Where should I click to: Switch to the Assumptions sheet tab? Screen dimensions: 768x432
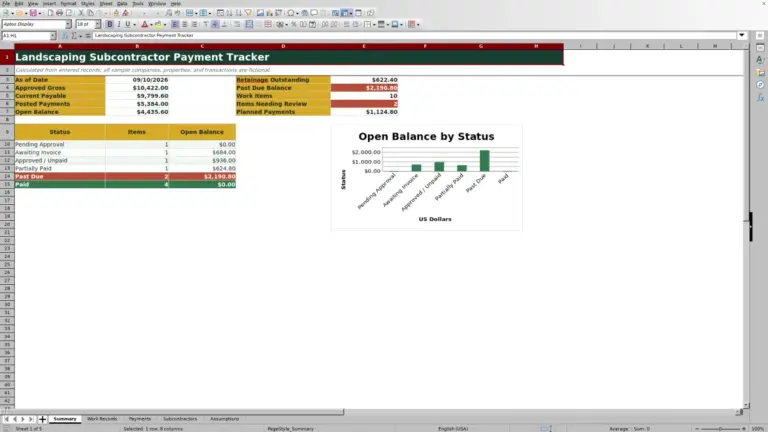point(224,419)
